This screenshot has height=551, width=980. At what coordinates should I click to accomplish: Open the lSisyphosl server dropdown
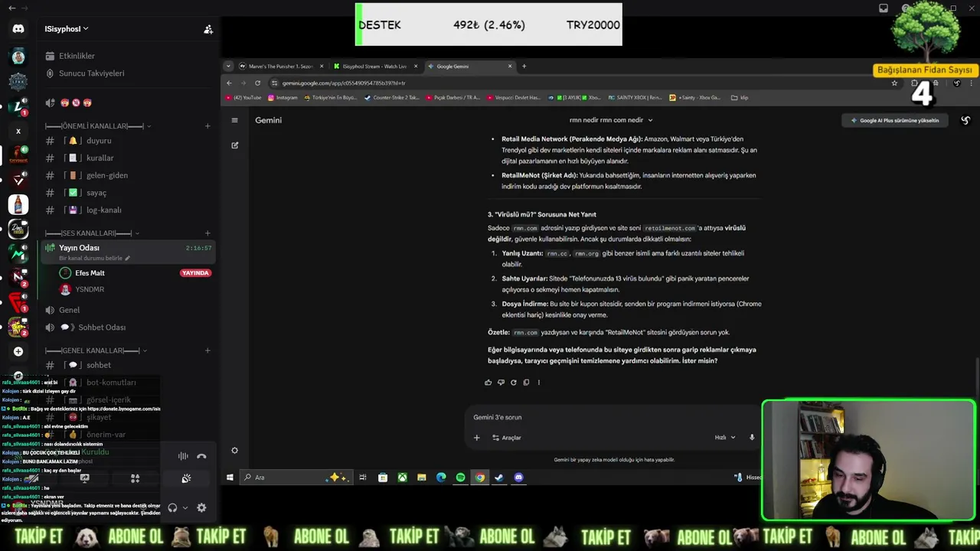[x=67, y=29]
